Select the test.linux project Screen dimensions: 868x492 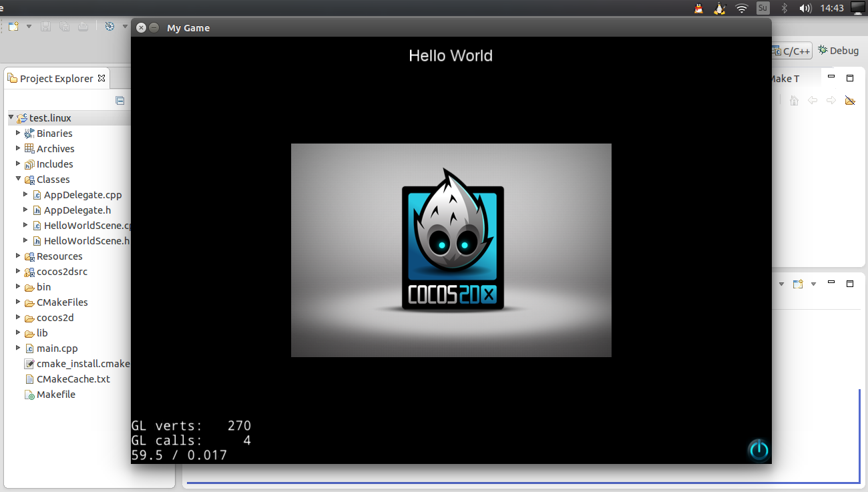pyautogui.click(x=50, y=118)
